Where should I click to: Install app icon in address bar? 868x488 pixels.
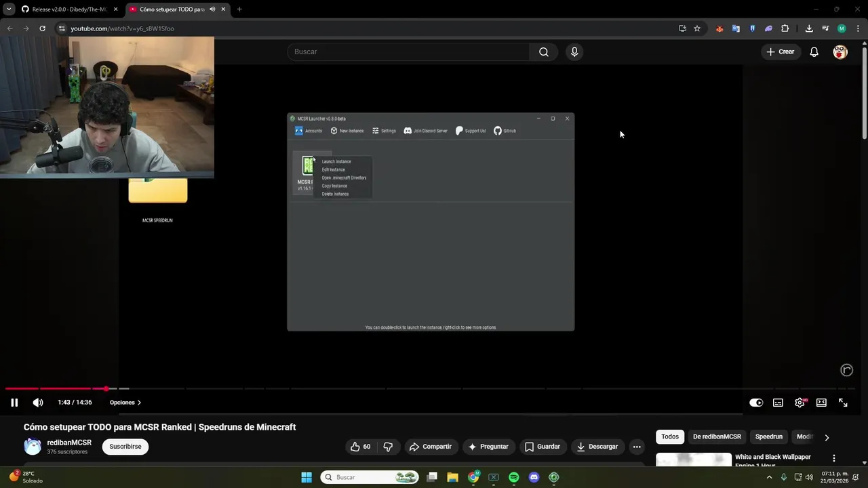coord(682,28)
